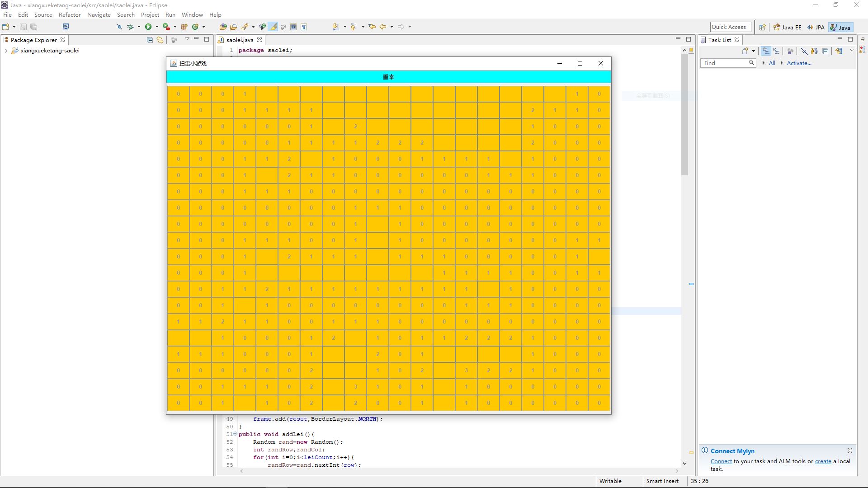Screen dimensions: 868x488
Task: Toggle Mark Occurrences highlighter button
Action: pos(273,27)
